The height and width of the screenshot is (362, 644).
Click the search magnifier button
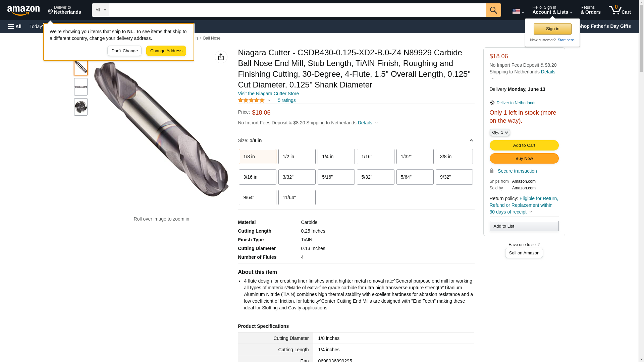(x=493, y=10)
